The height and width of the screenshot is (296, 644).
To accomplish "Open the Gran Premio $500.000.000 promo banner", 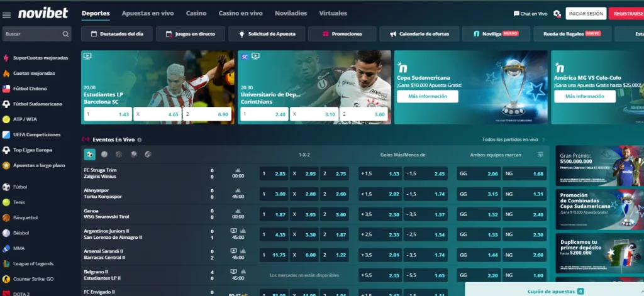I will tap(599, 166).
